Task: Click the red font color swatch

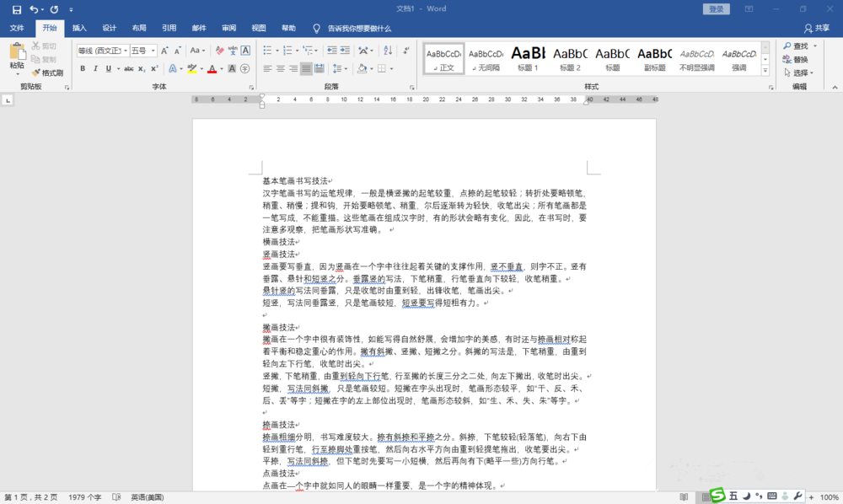Action: (212, 69)
